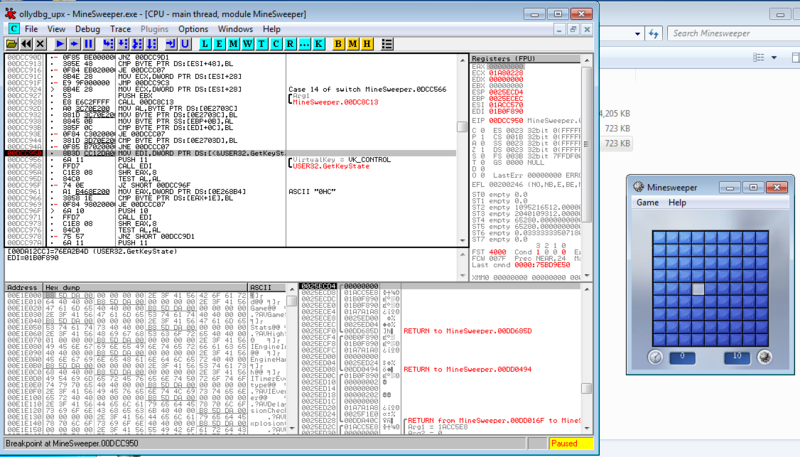Click the Run thread arrow icon
The image size is (800, 457).
point(74,44)
